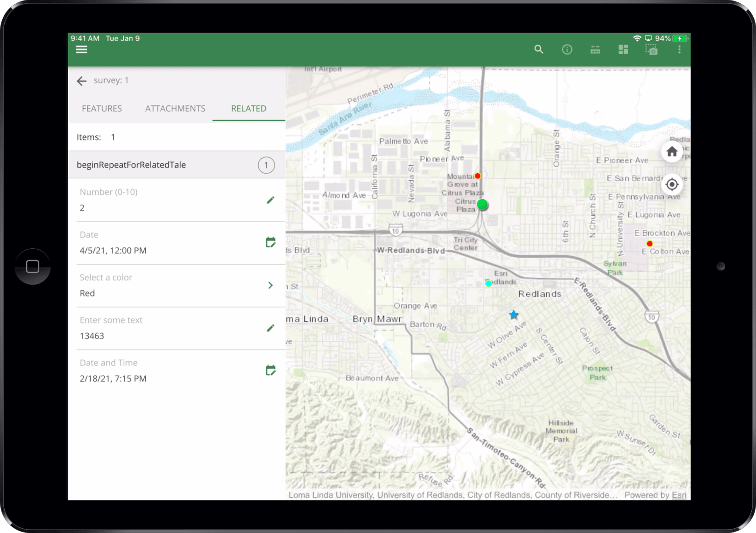The width and height of the screenshot is (756, 533).
Task: Edit the Number (0-10) field value
Action: 271,200
